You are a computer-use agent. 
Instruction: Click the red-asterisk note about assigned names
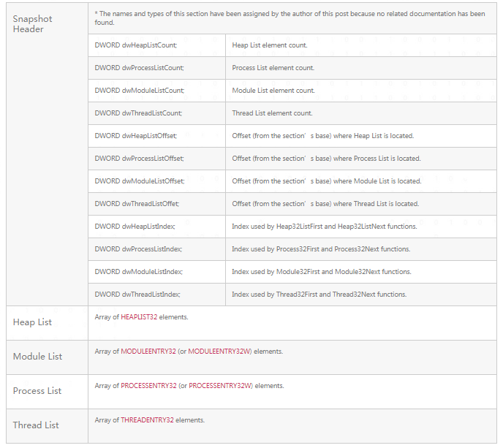tap(290, 18)
